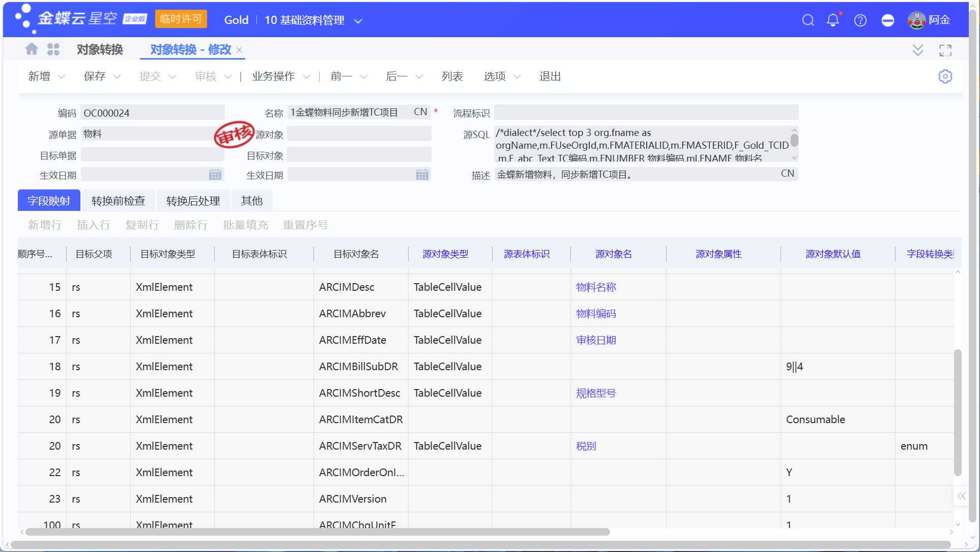980x552 pixels.
Task: Switch to 转换后处理 tab
Action: pyautogui.click(x=193, y=201)
